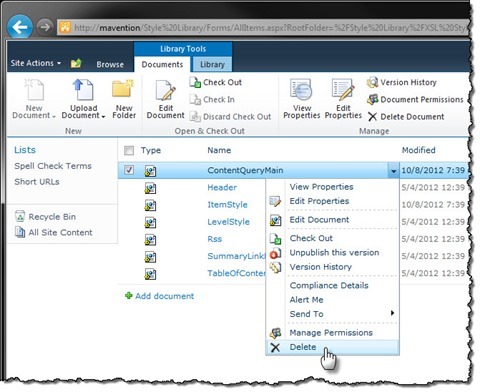The height and width of the screenshot is (392, 480).
Task: Click the site favicon in address bar
Action: coord(65,27)
